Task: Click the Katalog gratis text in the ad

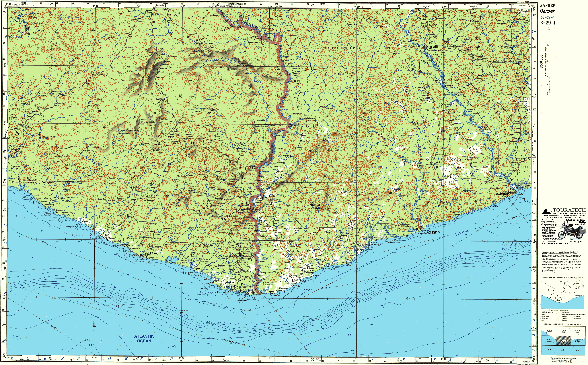Action: [577, 242]
